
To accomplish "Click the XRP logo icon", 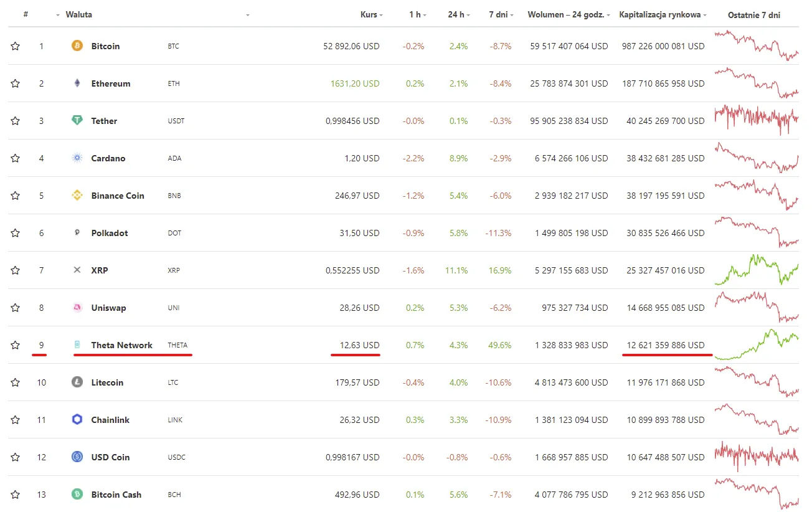I will pyautogui.click(x=77, y=270).
